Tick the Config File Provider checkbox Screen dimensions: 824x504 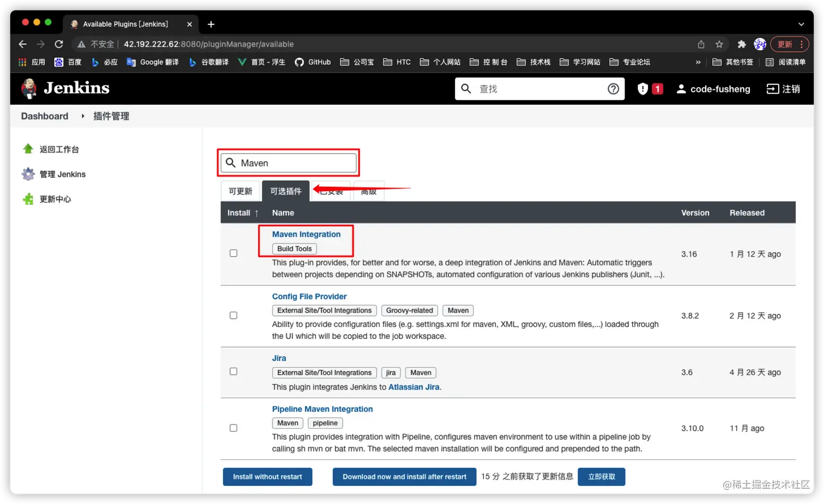(233, 315)
